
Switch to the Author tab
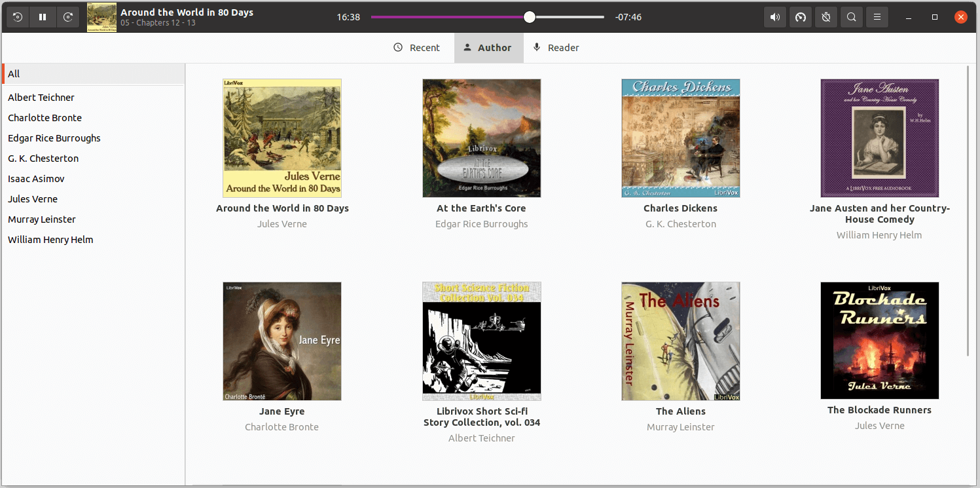[488, 48]
